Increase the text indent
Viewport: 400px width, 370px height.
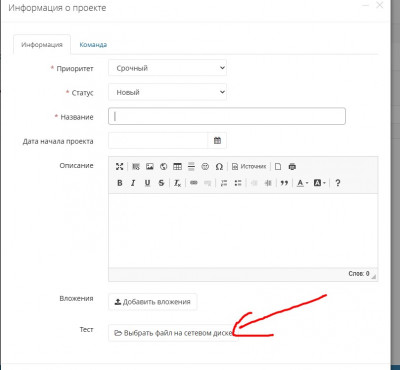point(268,183)
